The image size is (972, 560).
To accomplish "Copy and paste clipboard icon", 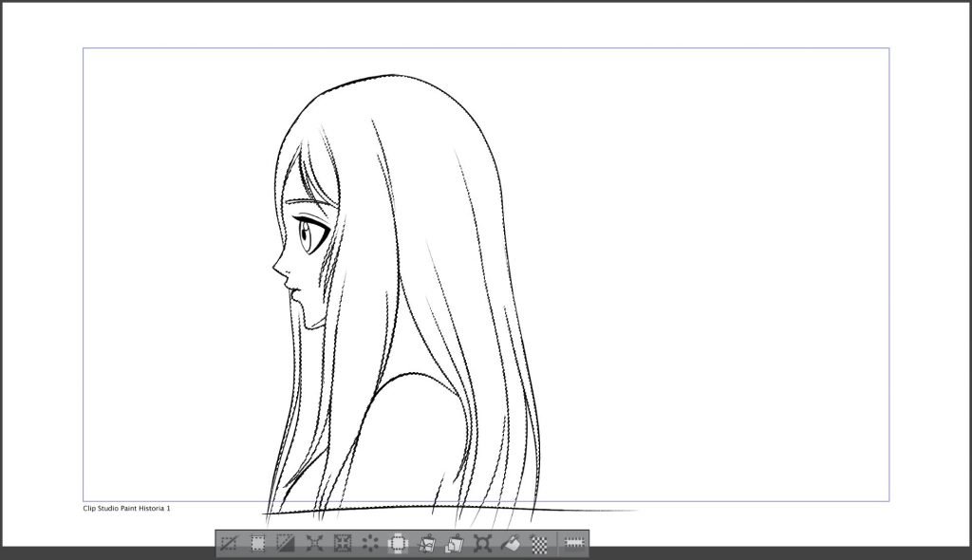I will [x=455, y=544].
